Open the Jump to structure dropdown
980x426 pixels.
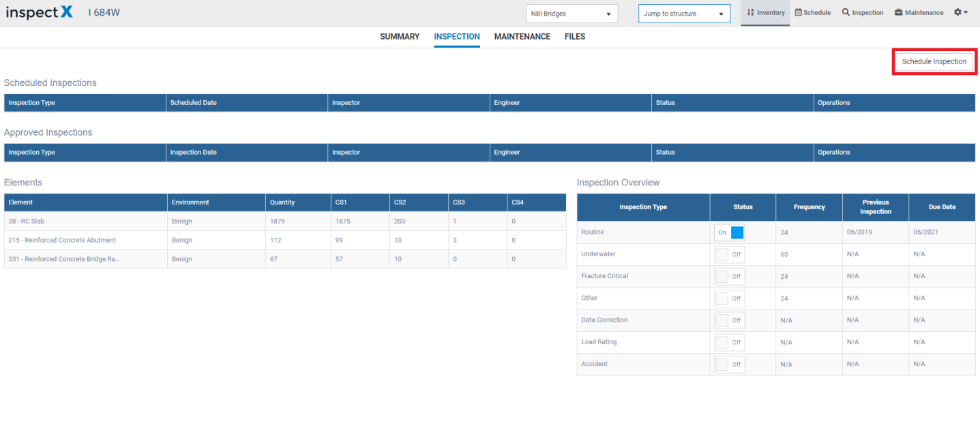click(684, 14)
